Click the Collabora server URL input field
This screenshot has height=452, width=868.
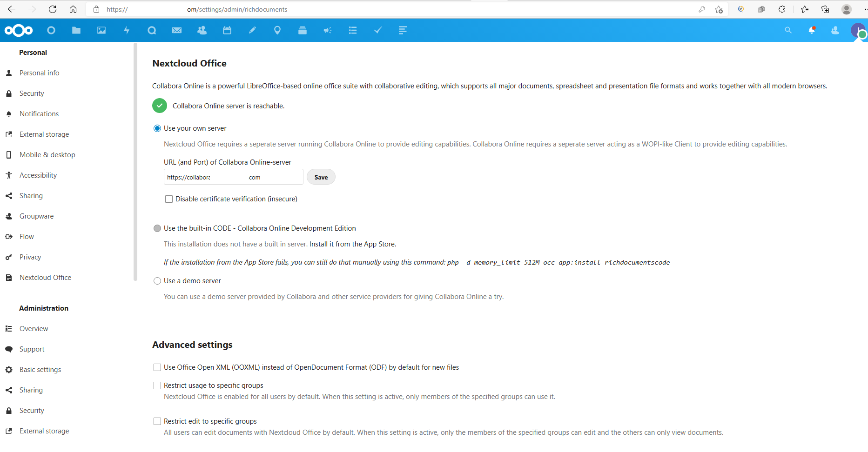pos(234,177)
